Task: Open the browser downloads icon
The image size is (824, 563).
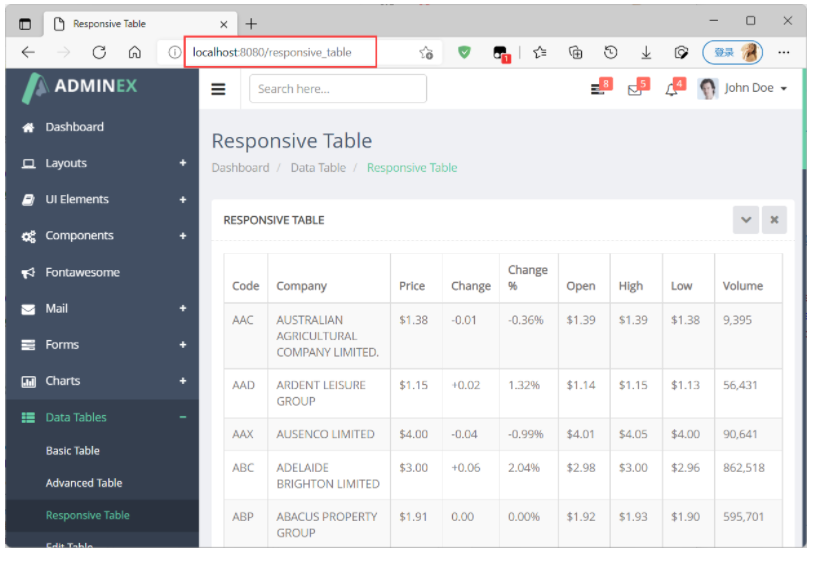Action: [x=646, y=52]
